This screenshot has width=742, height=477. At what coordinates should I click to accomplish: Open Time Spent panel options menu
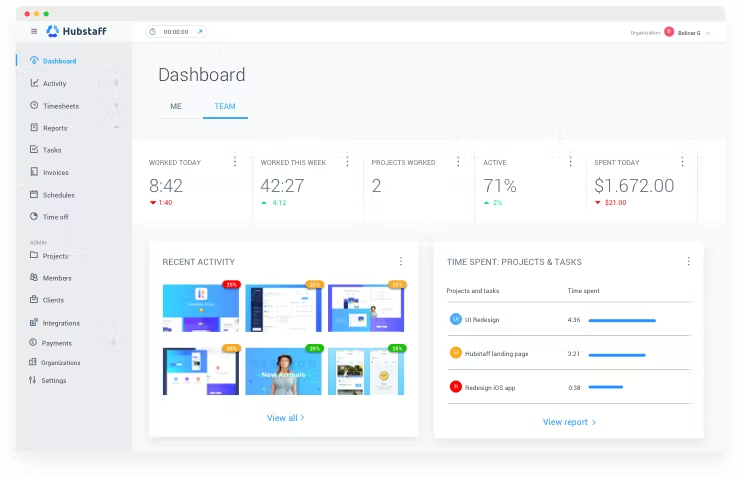tap(689, 261)
